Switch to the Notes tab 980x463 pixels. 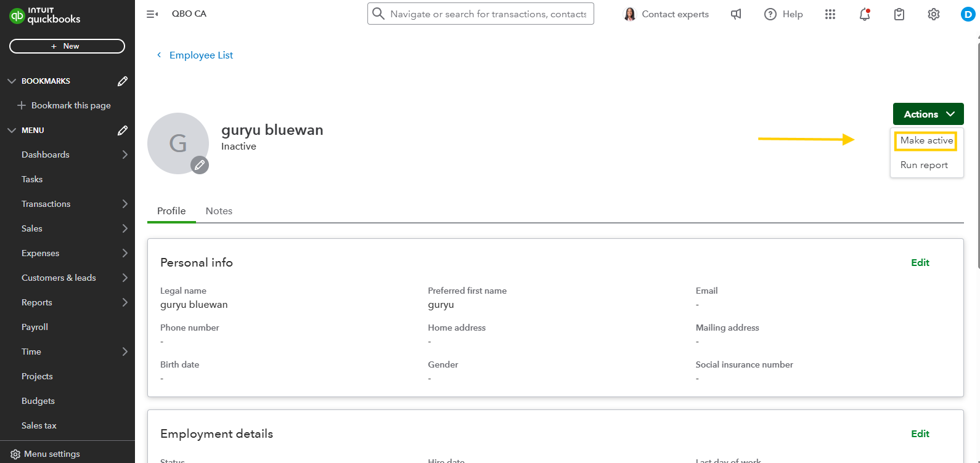(219, 211)
